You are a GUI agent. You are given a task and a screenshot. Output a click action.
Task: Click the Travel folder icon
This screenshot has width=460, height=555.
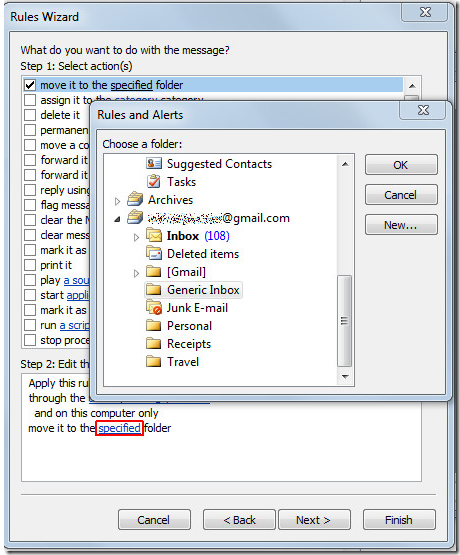tap(154, 362)
